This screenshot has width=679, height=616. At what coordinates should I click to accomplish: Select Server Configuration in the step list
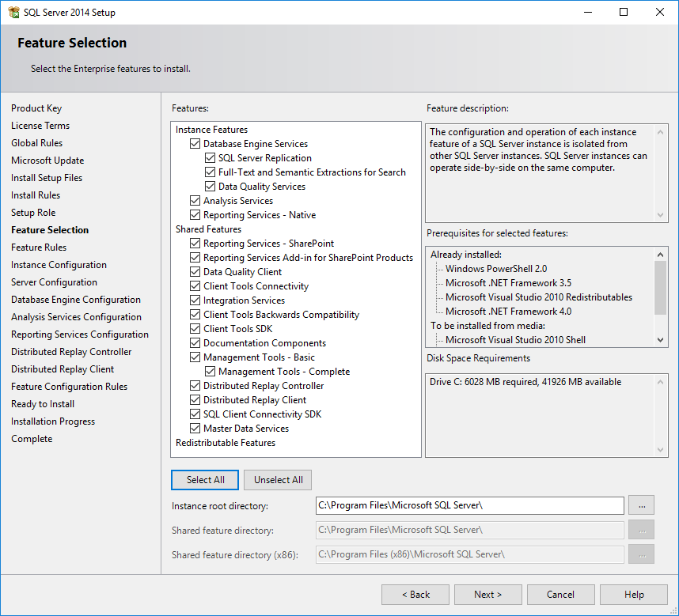[54, 282]
